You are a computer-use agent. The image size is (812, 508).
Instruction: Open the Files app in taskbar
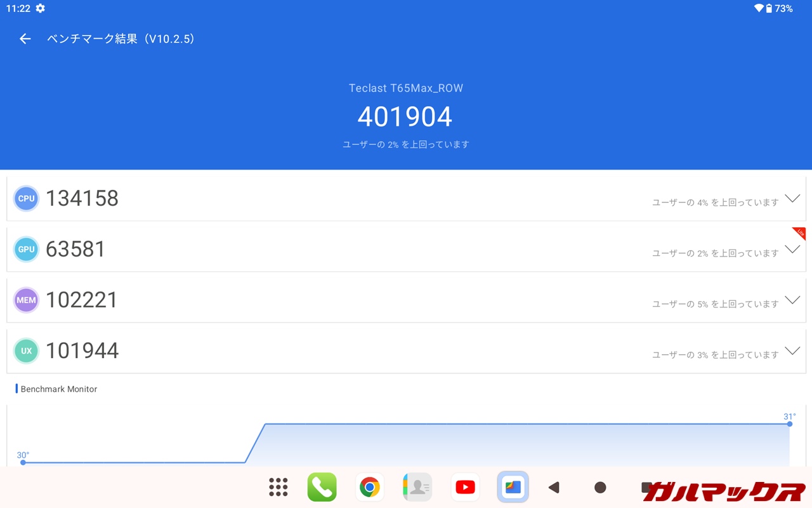pos(513,487)
